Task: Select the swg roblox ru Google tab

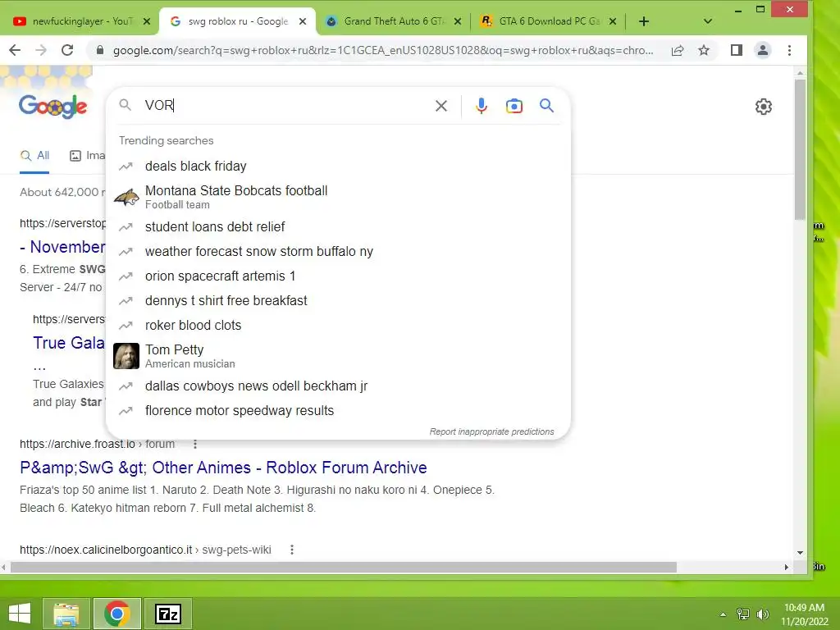Action: coord(235,21)
